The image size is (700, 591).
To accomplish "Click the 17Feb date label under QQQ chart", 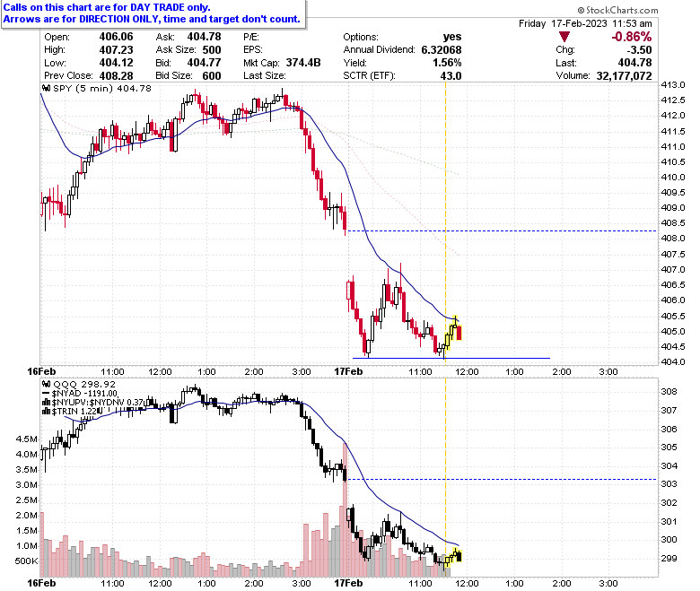I will point(348,583).
